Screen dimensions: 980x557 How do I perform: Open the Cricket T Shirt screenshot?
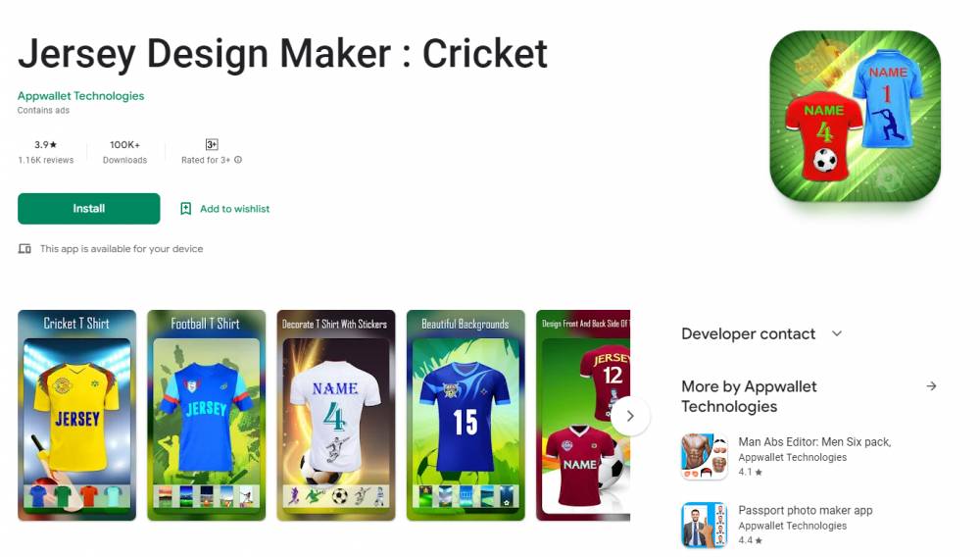[x=76, y=415]
